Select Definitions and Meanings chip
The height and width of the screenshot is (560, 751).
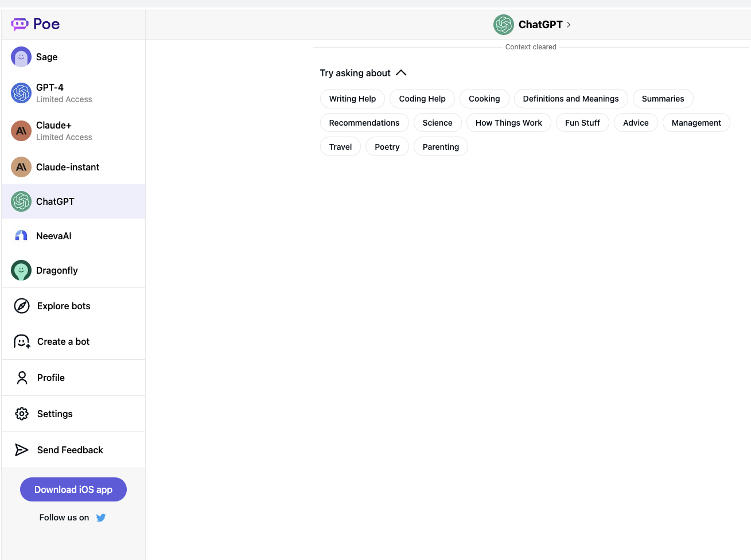tap(571, 99)
